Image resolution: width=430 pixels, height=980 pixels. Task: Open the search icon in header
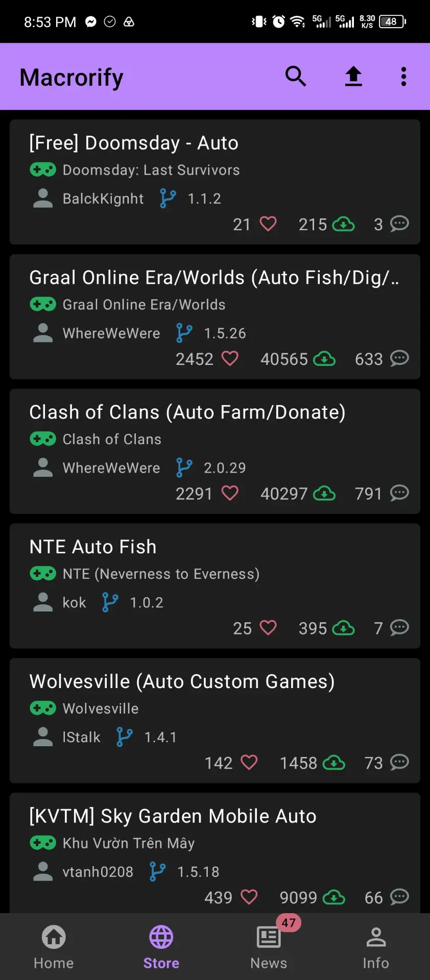pos(296,77)
